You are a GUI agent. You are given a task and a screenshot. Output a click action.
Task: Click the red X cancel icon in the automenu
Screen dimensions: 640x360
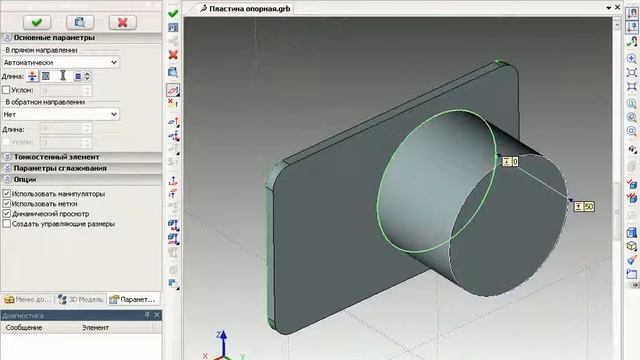tap(173, 55)
